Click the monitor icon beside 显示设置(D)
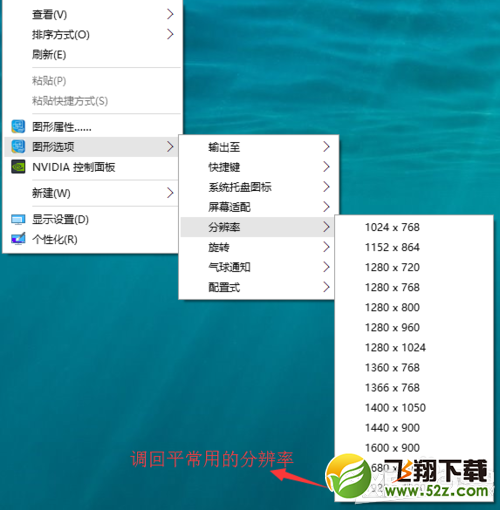The height and width of the screenshot is (510, 500). click(18, 219)
